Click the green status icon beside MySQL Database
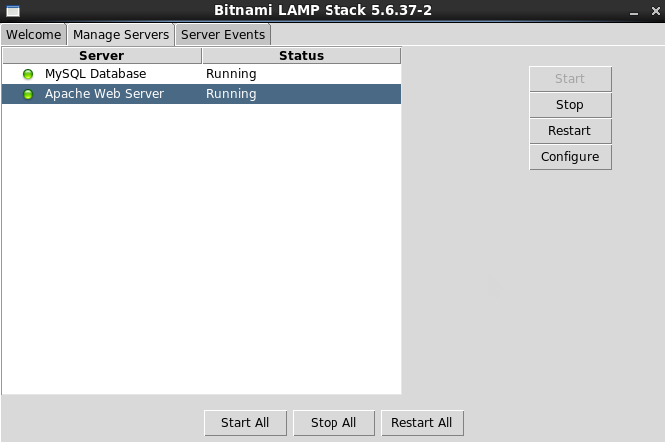 [28, 74]
